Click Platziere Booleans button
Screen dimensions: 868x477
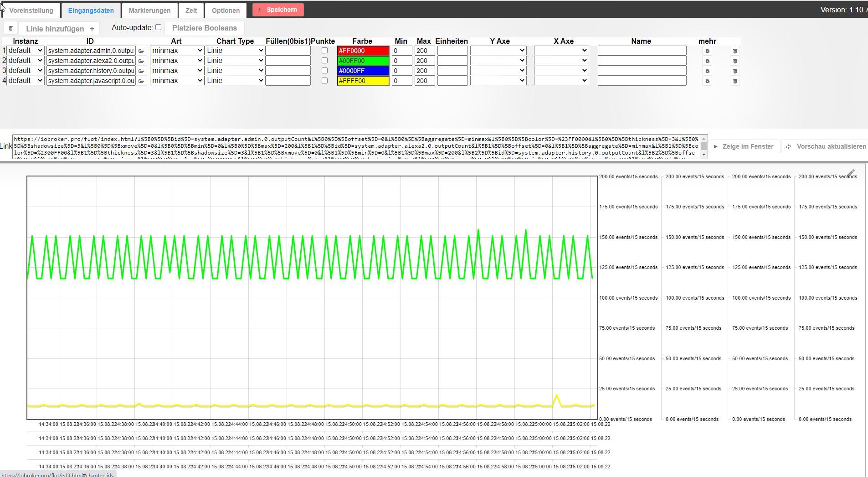pos(204,28)
